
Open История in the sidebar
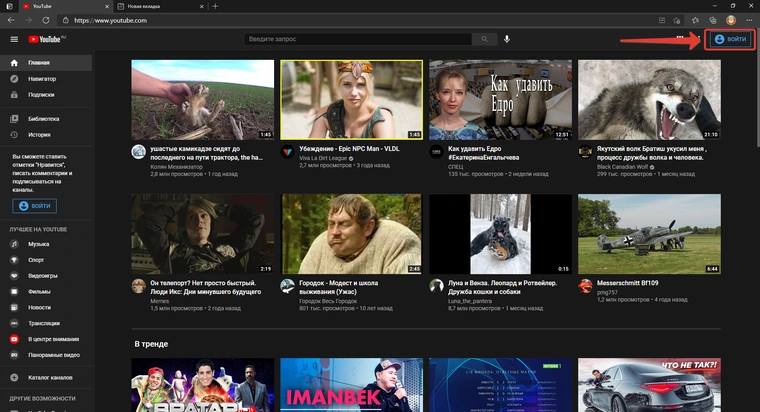[39, 134]
